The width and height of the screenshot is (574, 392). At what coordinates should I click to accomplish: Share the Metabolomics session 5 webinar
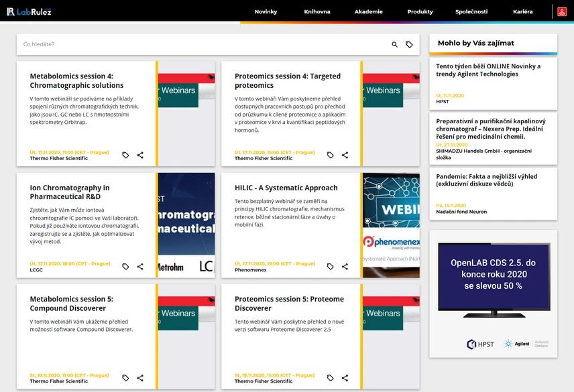pos(140,378)
